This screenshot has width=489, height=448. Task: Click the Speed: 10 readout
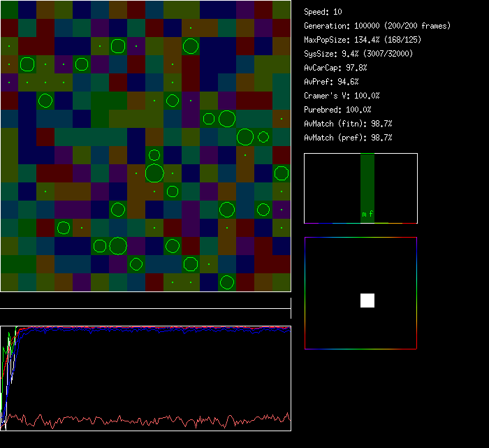coord(323,12)
